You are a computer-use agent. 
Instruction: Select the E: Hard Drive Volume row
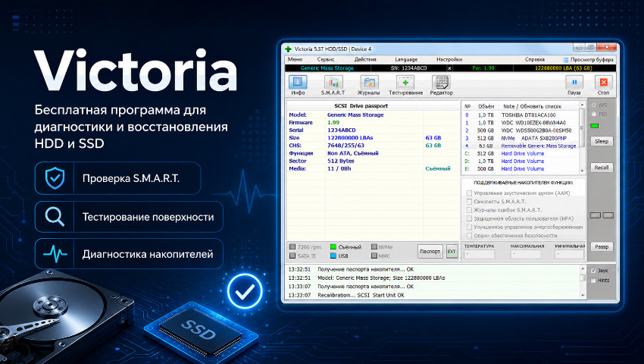click(x=521, y=168)
